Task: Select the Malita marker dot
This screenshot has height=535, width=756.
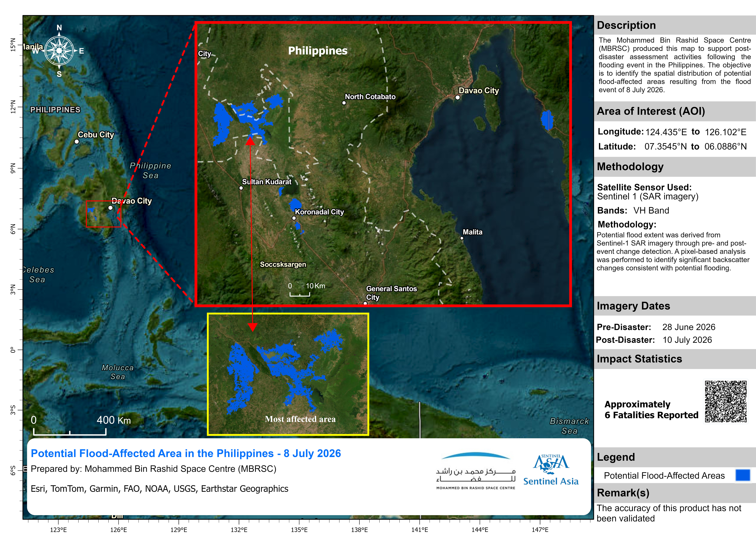Action: (x=462, y=238)
